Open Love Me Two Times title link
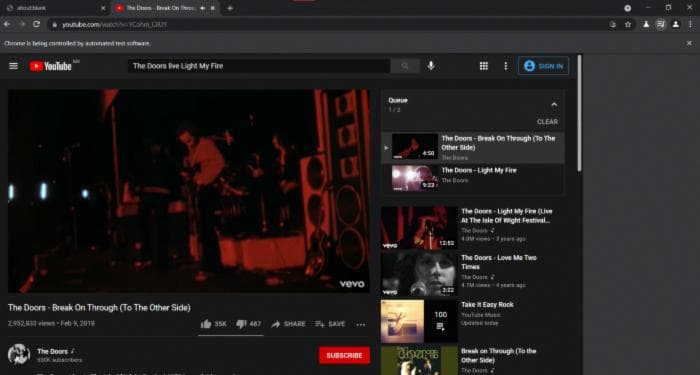700x375 pixels. [499, 262]
